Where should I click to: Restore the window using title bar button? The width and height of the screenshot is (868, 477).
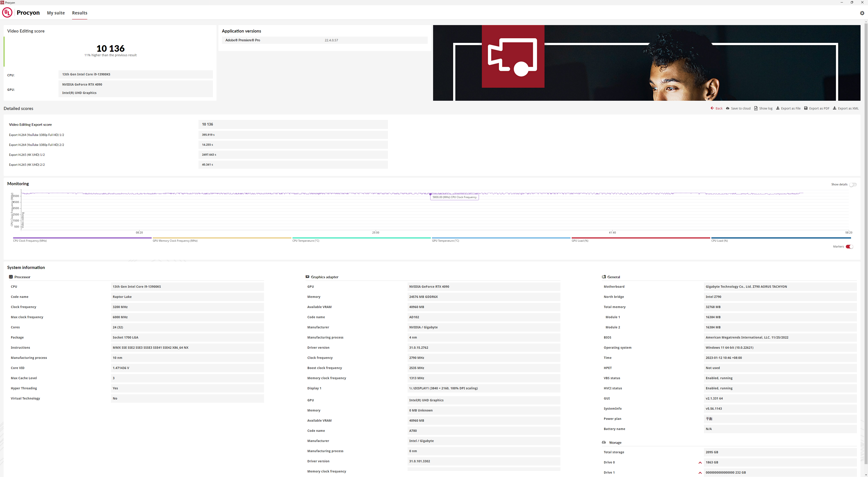852,2
